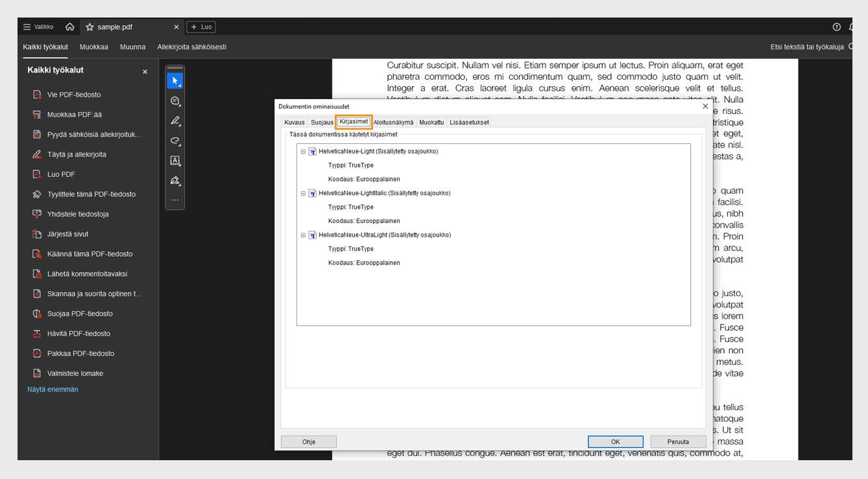Confirm dialog with OK button

coord(616,442)
